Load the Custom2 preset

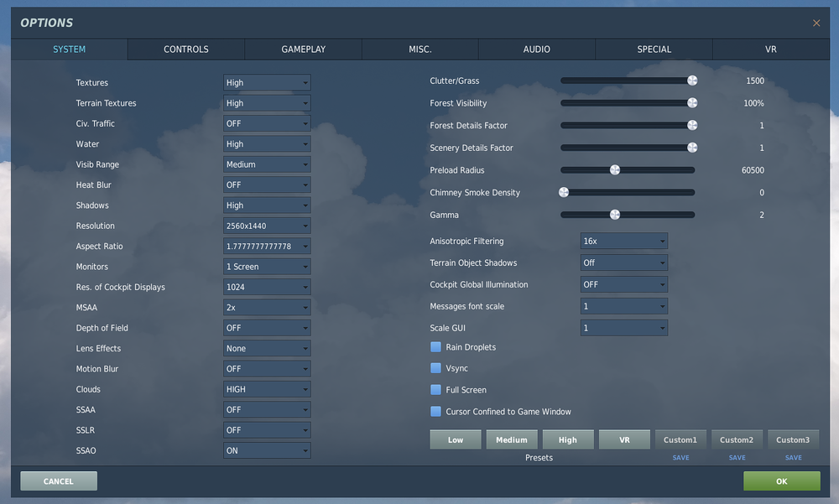coord(737,439)
